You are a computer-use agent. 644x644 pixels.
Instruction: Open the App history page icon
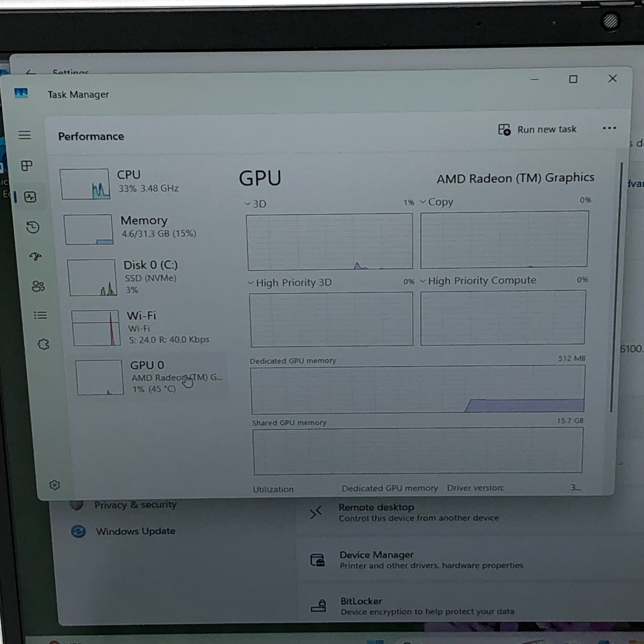tap(33, 227)
